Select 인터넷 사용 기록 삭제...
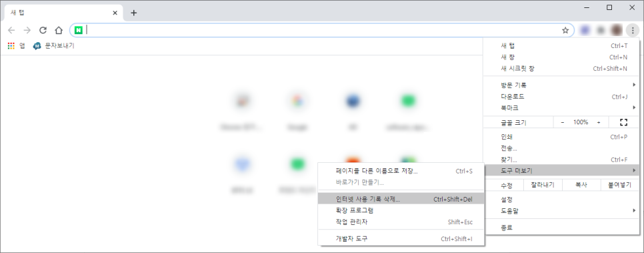644x253 pixels. pyautogui.click(x=401, y=199)
